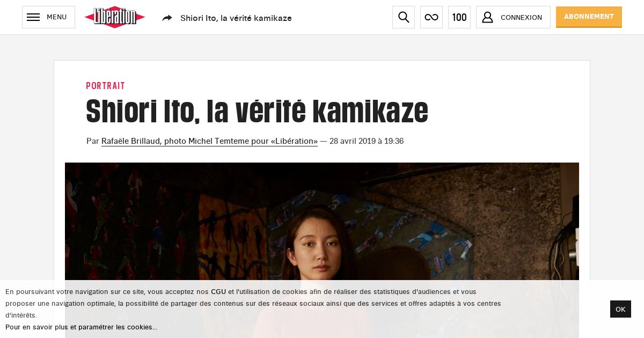
Task: Click the date '28 avril 2019 à 19:36'
Action: point(367,141)
